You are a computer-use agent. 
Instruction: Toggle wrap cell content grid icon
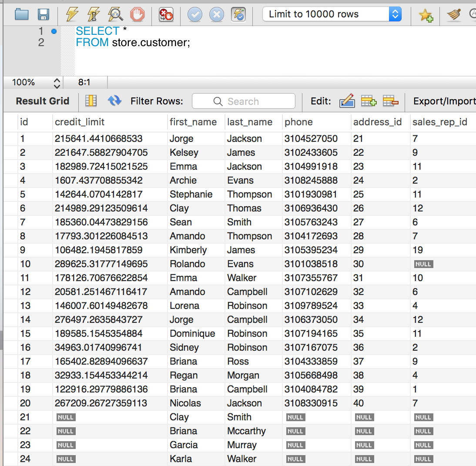coord(91,101)
